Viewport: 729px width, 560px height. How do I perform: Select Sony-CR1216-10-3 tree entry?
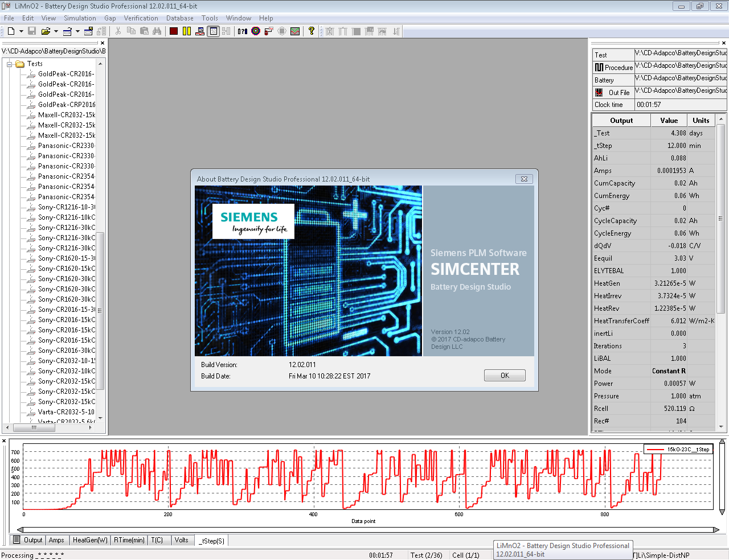[x=67, y=207]
